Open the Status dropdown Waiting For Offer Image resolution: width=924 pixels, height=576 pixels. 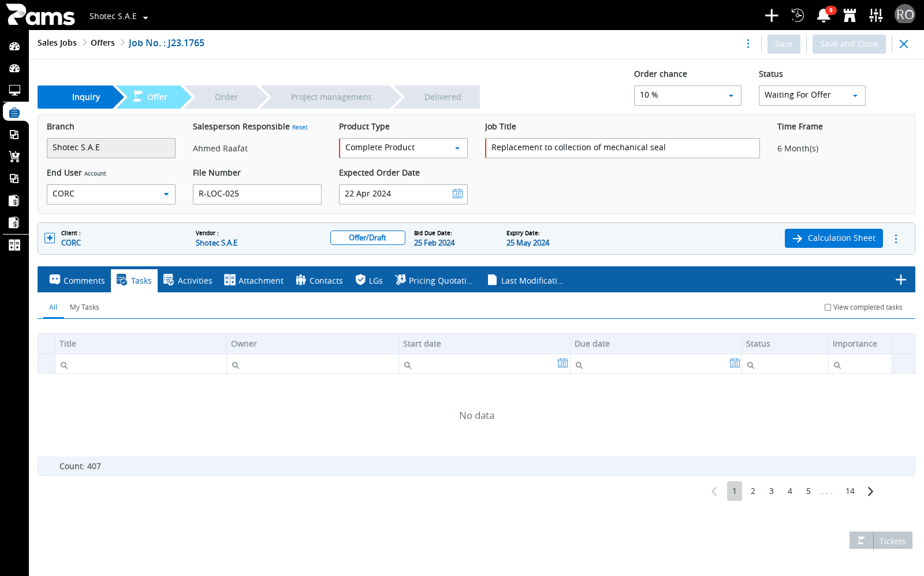(x=812, y=95)
